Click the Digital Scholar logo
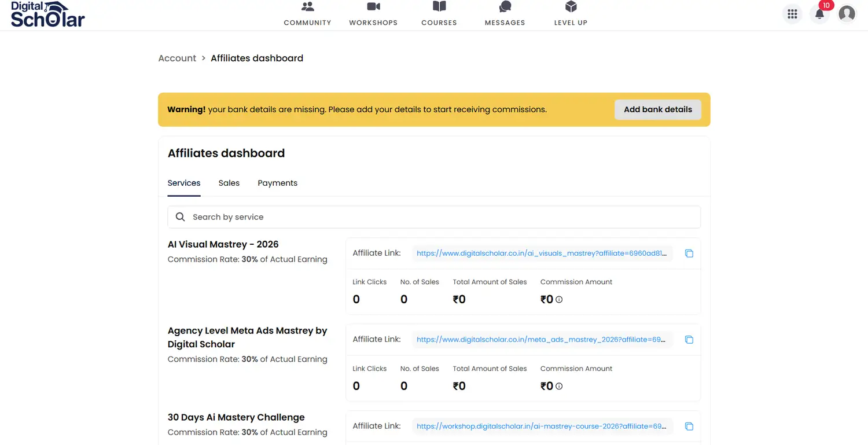 tap(47, 14)
